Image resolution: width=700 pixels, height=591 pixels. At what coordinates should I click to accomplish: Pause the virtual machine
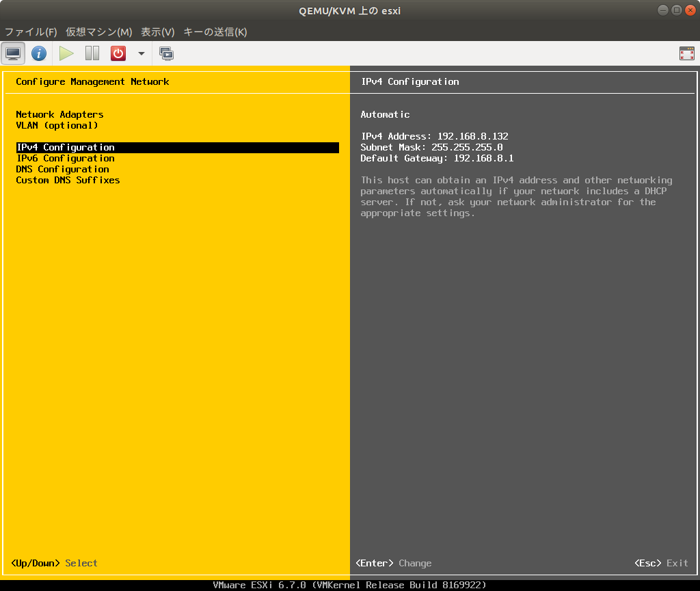click(92, 53)
